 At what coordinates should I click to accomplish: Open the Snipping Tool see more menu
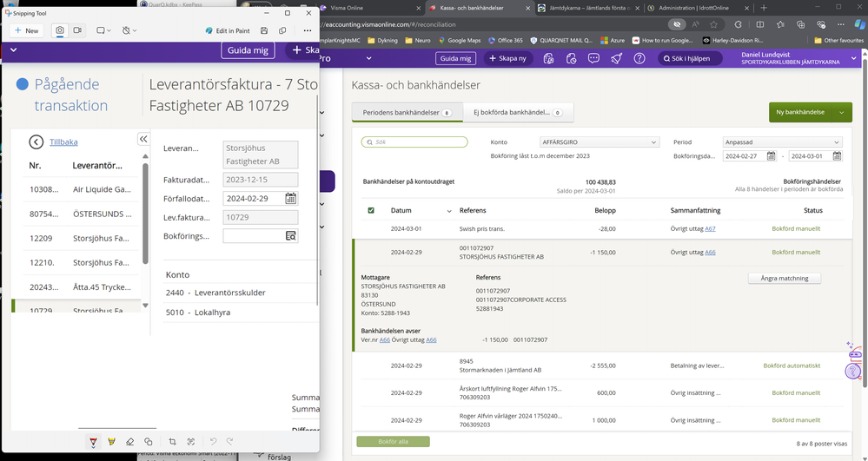tap(308, 30)
